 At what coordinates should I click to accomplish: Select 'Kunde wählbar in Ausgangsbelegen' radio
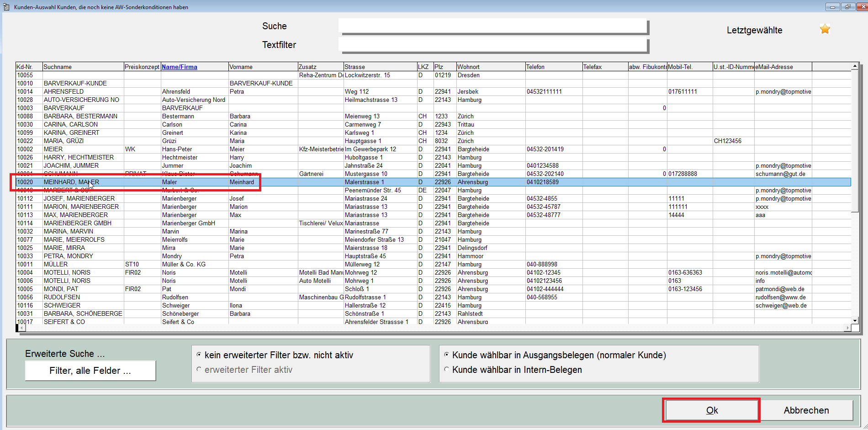(446, 355)
